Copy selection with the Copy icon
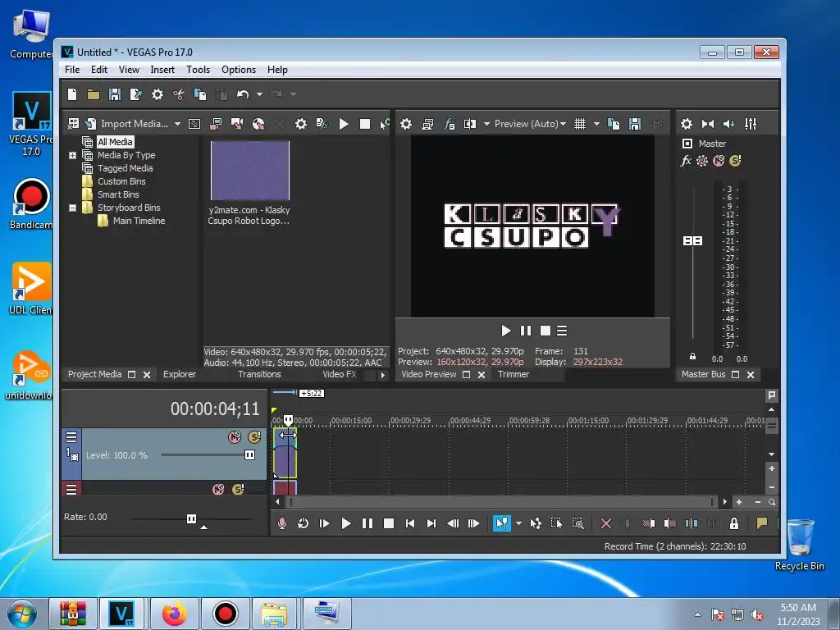Viewport: 840px width, 630px height. coord(200,94)
